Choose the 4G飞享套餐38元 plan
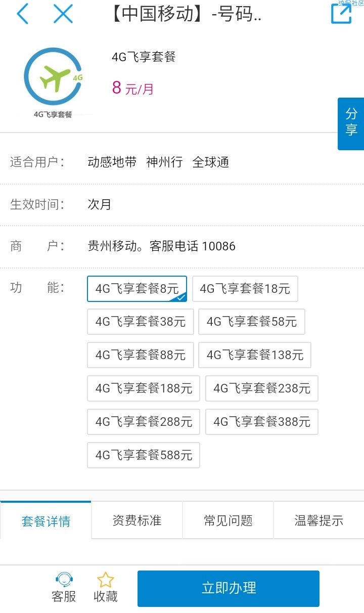Viewport: 364px width, 613px height. [141, 322]
